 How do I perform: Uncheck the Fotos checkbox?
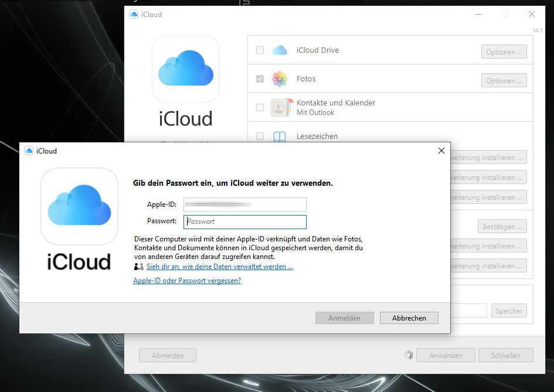tap(260, 79)
